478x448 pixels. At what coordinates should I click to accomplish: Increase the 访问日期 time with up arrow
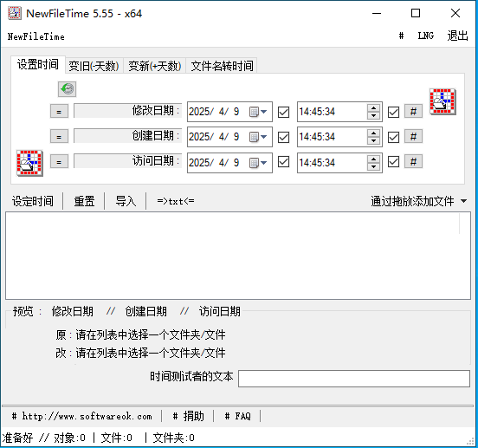373,159
